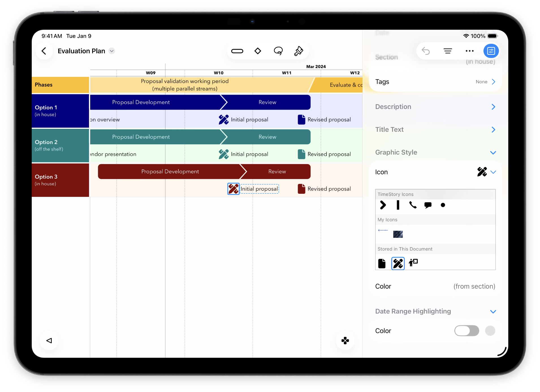The width and height of the screenshot is (540, 392).
Task: Select the milestone diamond tool
Action: [x=258, y=51]
